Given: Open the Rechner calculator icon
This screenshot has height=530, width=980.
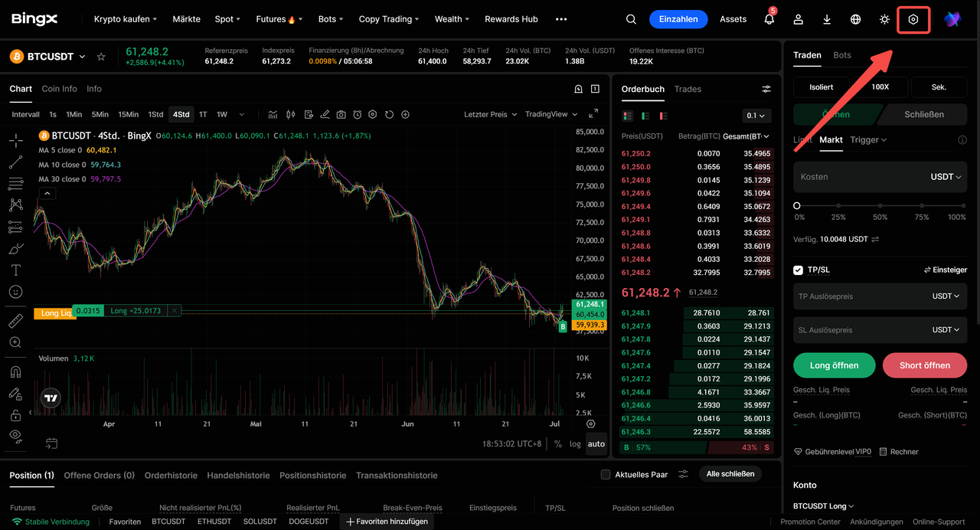Looking at the screenshot, I should 883,452.
